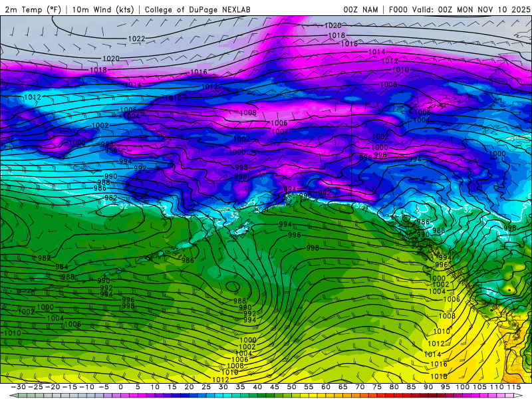
Task: Click the 65 value on temperature scale
Action: tap(342, 387)
